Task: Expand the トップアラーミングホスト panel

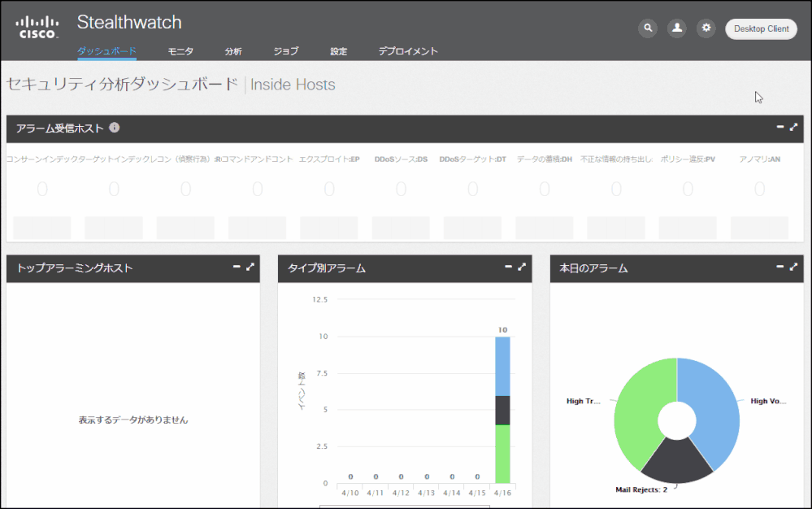Action: click(x=250, y=267)
